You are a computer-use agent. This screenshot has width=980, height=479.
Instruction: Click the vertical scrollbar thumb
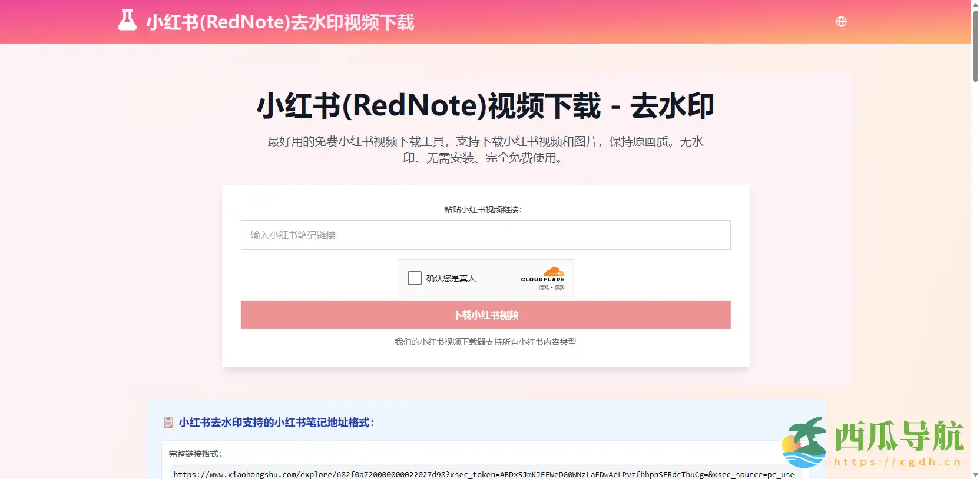coord(975,47)
